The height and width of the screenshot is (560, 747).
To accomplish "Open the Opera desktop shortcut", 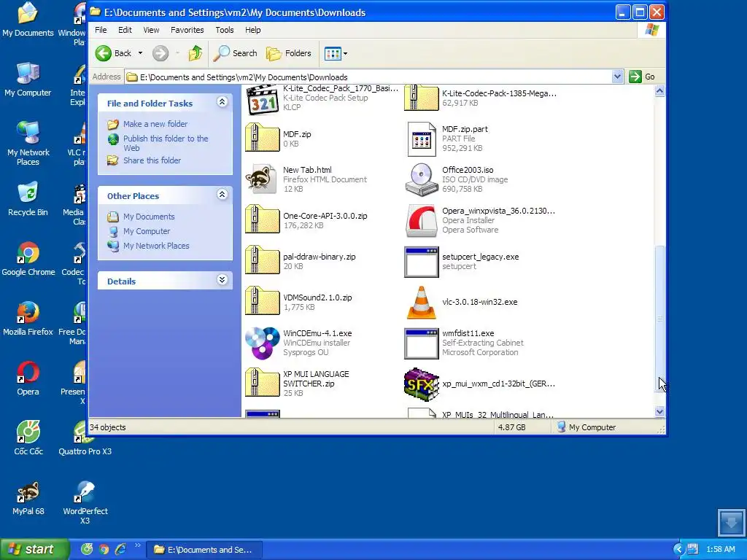I will pyautogui.click(x=28, y=378).
